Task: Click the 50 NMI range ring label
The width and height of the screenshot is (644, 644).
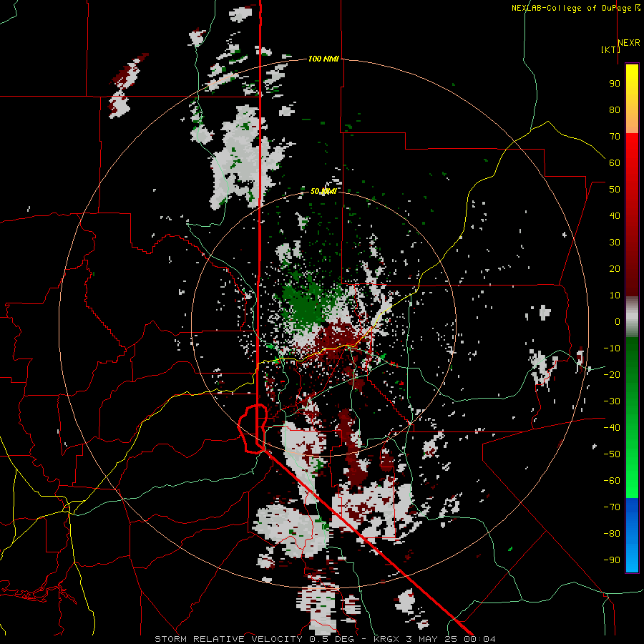Action: click(323, 191)
